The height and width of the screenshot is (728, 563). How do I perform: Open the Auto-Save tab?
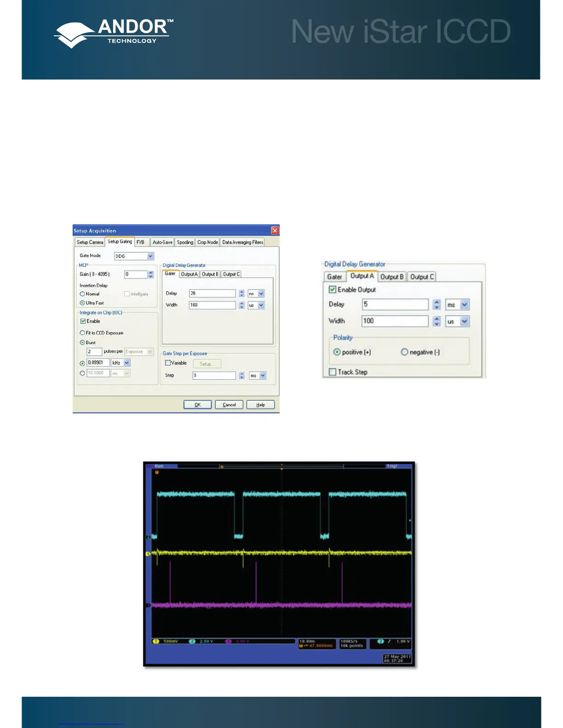162,242
